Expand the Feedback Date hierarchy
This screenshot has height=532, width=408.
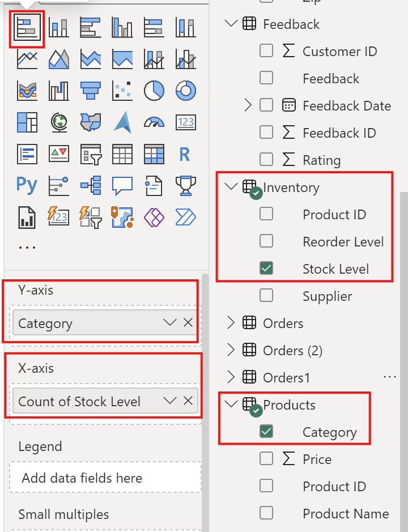247,105
